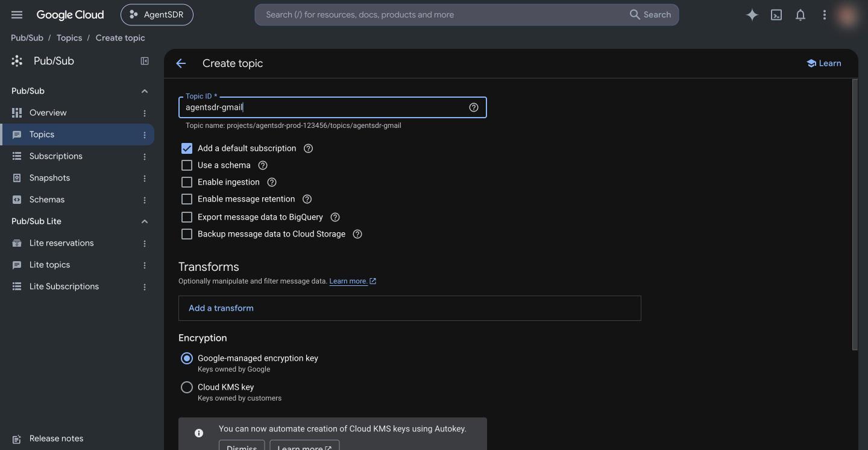Show help for Use a schema
Image resolution: width=868 pixels, height=450 pixels.
(x=263, y=165)
